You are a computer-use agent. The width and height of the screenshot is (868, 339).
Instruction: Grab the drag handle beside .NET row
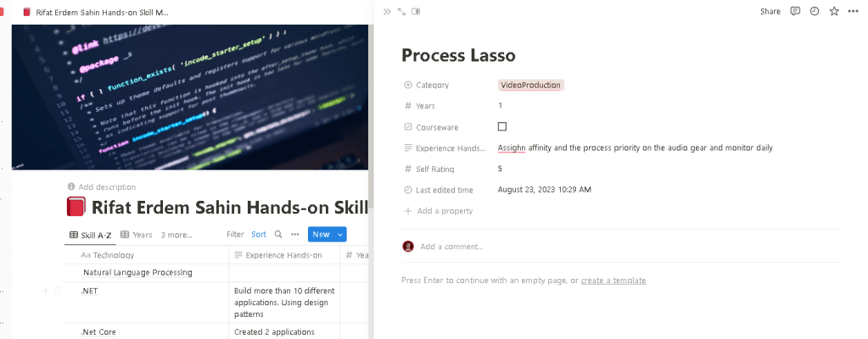point(57,291)
